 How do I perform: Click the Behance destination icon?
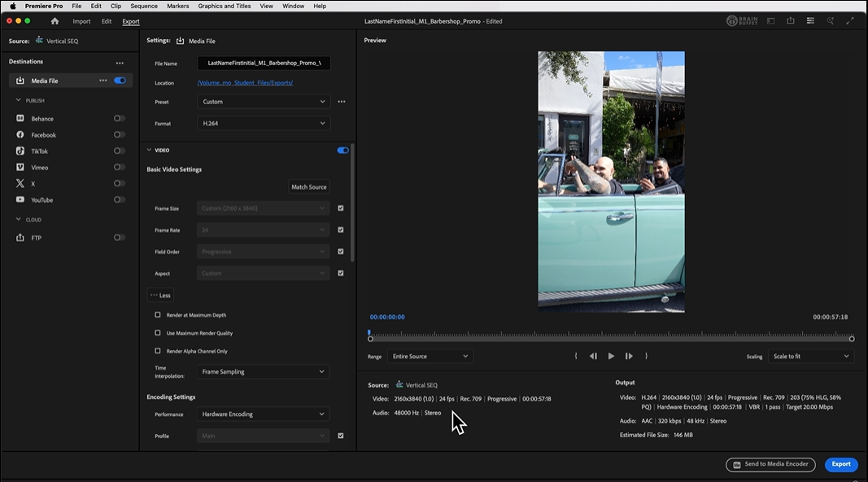(19, 118)
